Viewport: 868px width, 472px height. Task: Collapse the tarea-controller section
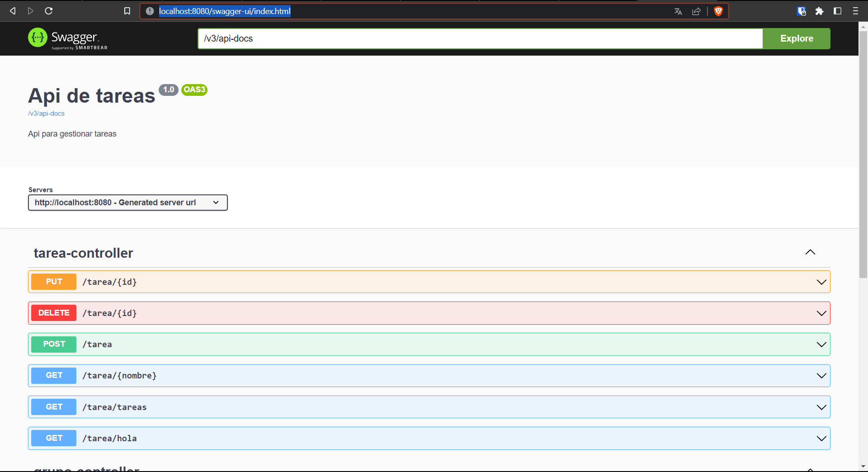coord(810,252)
